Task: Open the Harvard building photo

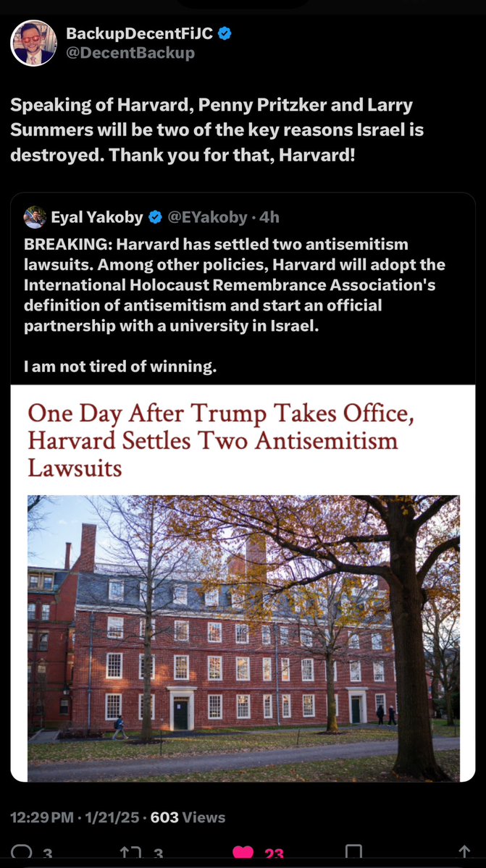Action: click(x=243, y=637)
